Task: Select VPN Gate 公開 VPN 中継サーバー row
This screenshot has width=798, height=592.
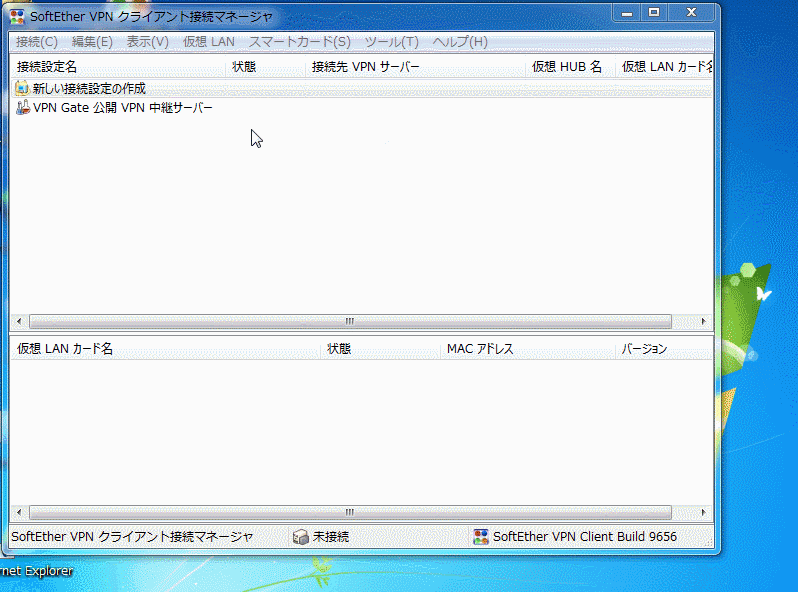Action: (x=123, y=108)
